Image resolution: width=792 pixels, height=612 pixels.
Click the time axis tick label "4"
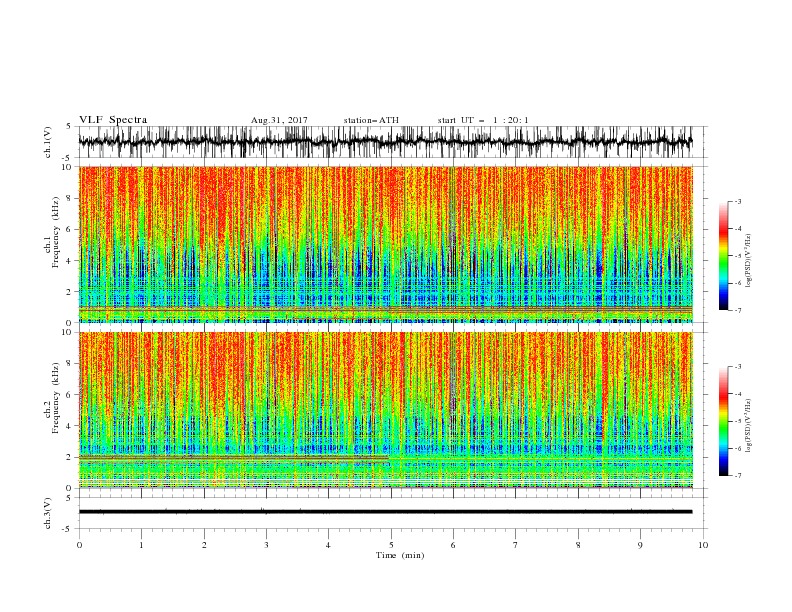coord(328,545)
